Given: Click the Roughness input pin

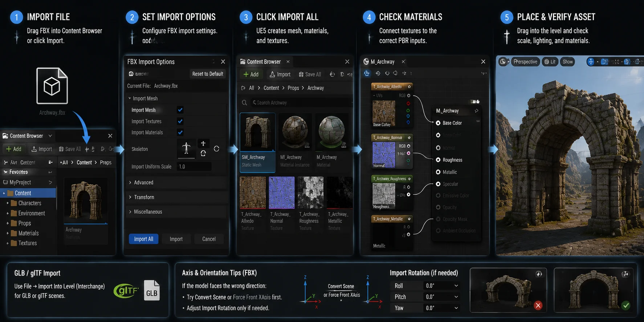Looking at the screenshot, I should (x=438, y=160).
